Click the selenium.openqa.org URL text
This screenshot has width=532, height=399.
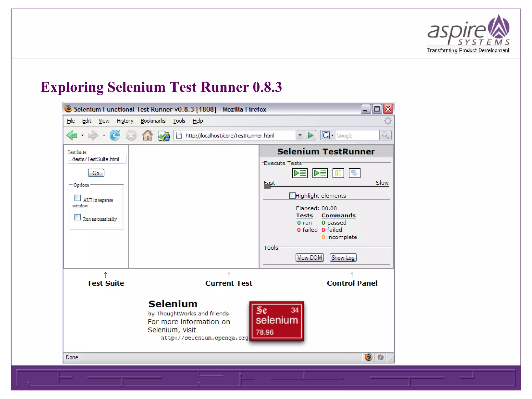(205, 338)
